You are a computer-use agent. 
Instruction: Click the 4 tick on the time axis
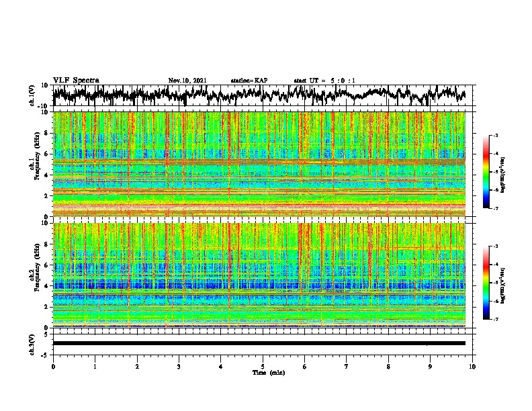221,367
